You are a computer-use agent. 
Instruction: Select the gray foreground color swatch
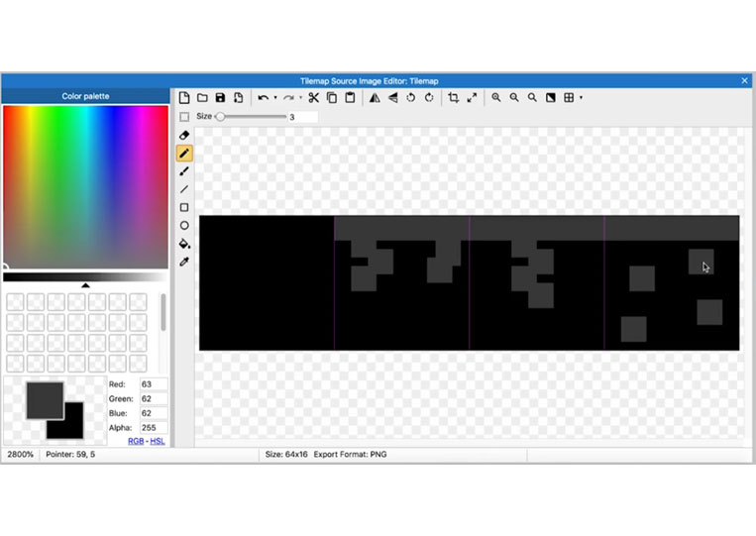pyautogui.click(x=45, y=400)
